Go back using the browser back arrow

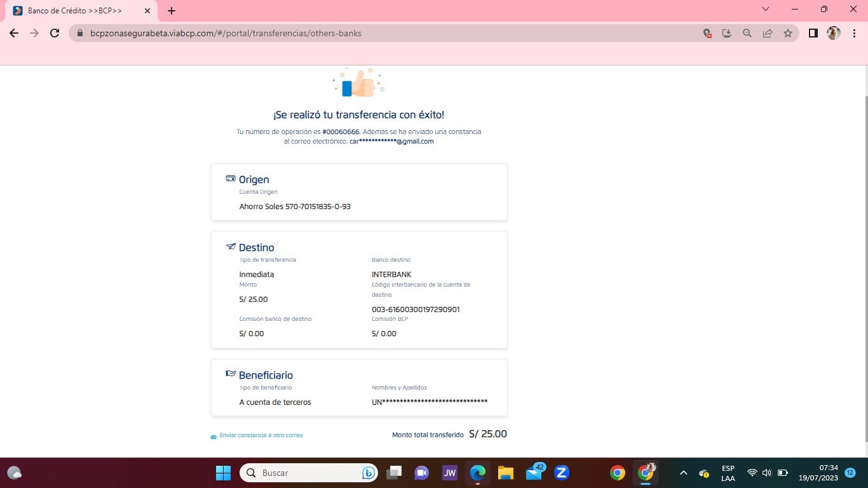coord(14,33)
